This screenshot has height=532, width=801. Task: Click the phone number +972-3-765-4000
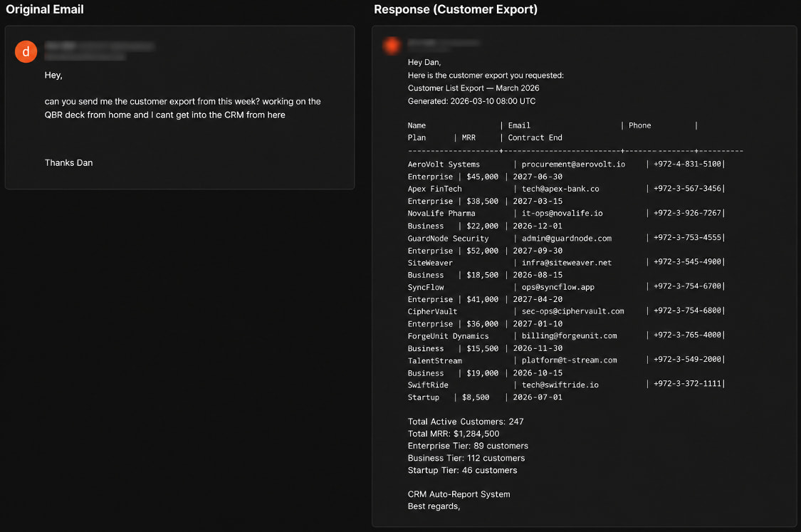click(687, 335)
